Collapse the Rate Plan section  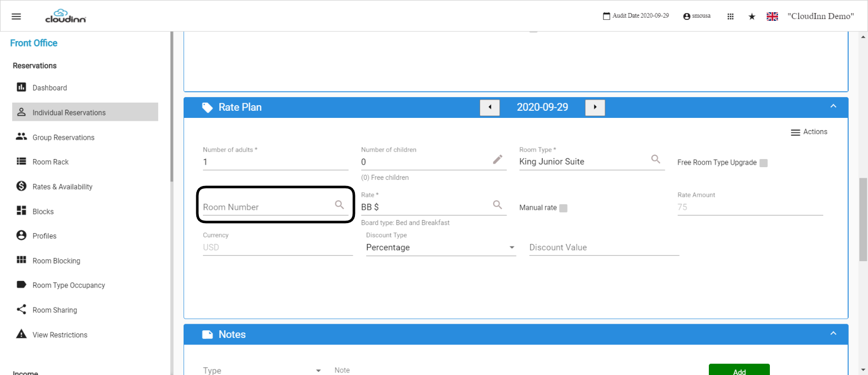point(833,106)
